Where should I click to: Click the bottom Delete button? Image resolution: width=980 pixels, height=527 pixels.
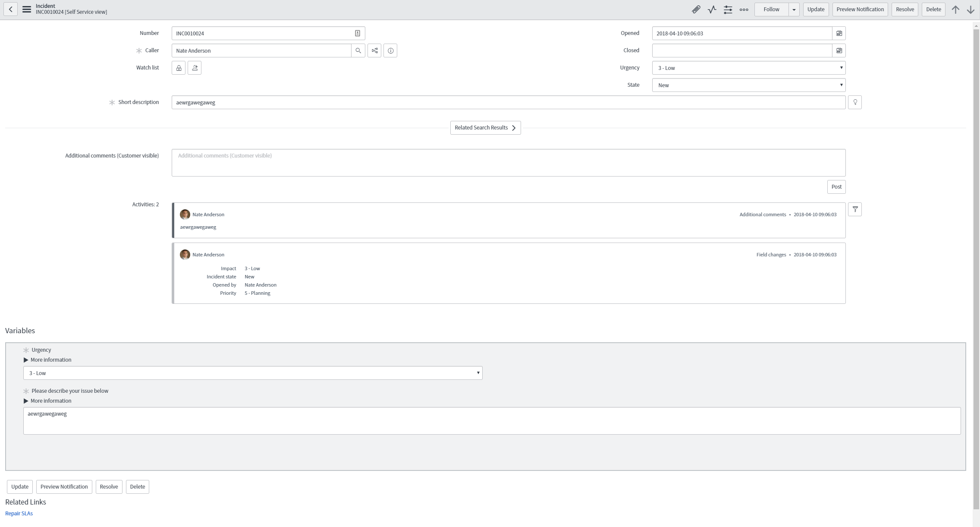click(138, 487)
